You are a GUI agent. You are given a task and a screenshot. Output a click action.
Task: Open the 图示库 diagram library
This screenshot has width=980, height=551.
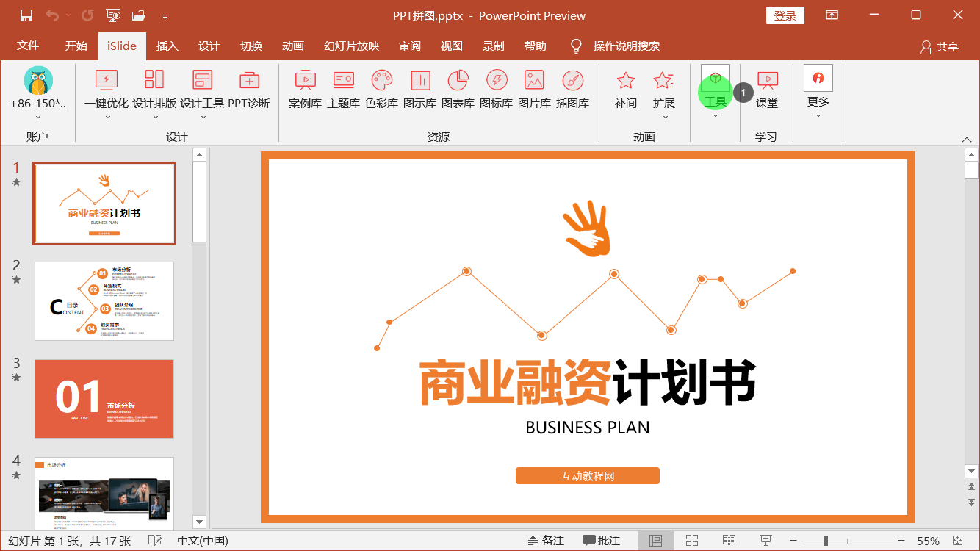tap(419, 88)
